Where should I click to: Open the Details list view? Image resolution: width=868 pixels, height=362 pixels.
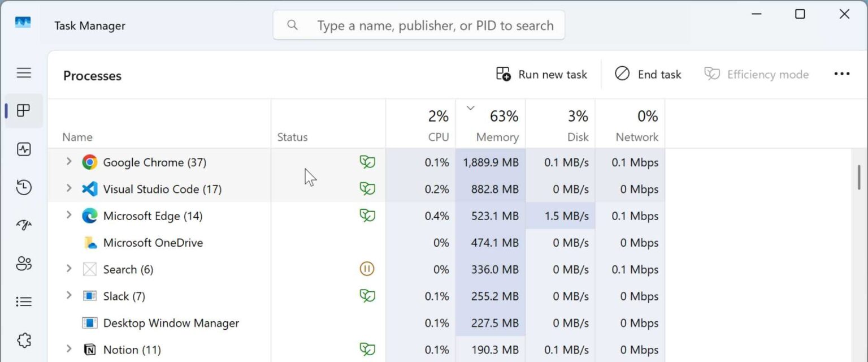pos(23,301)
